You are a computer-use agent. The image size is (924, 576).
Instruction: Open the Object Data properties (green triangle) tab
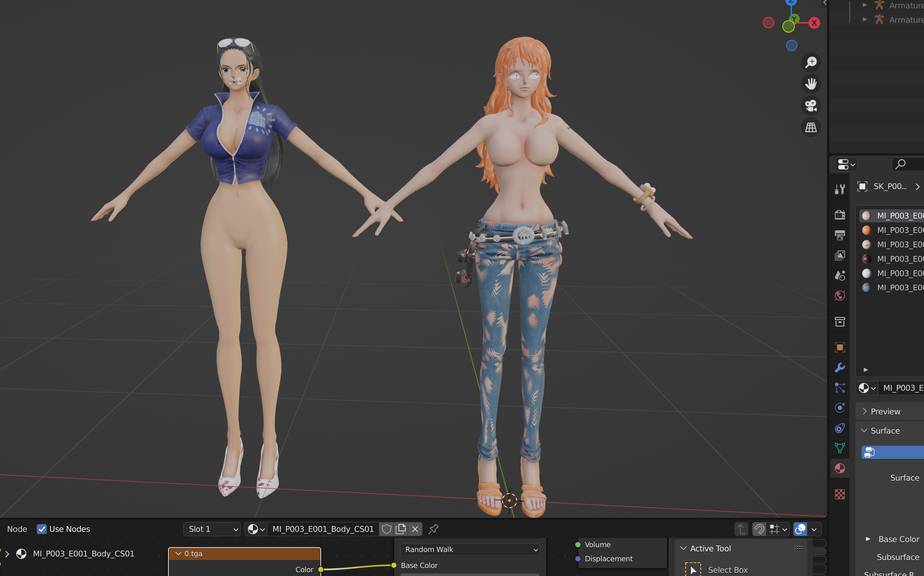coord(840,448)
